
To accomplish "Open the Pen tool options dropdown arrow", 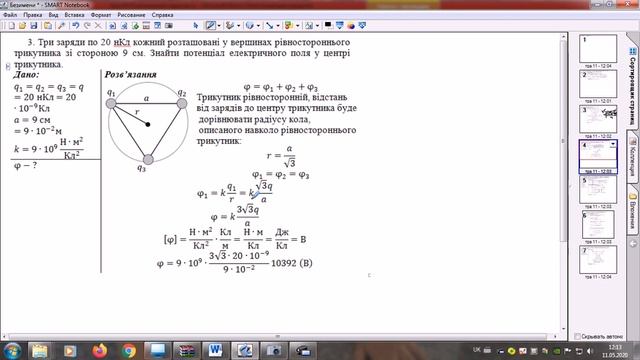I will tap(219, 26).
